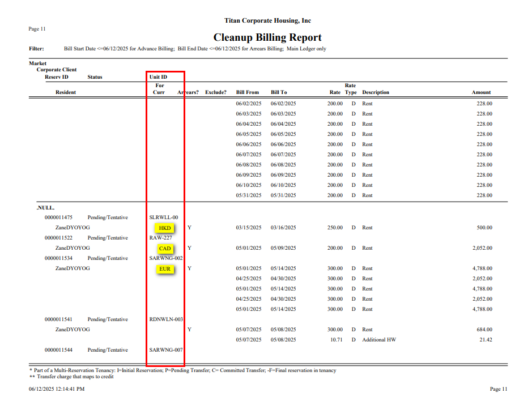The image size is (532, 410).
Task: Select unit ID RDNWLN-003
Action: (x=165, y=319)
